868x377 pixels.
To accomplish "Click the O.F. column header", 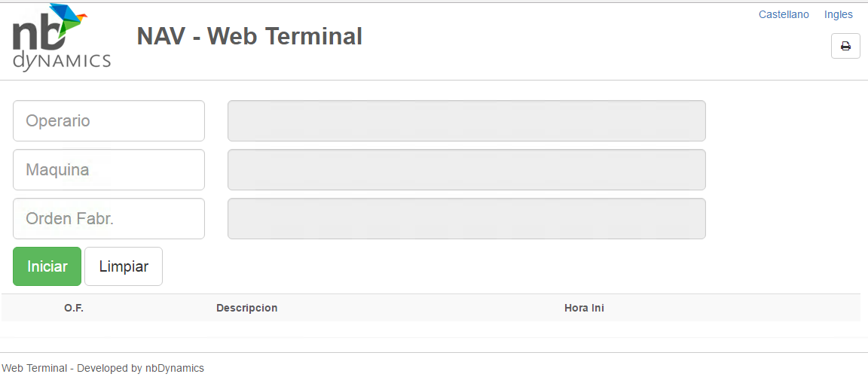I will pyautogui.click(x=74, y=308).
